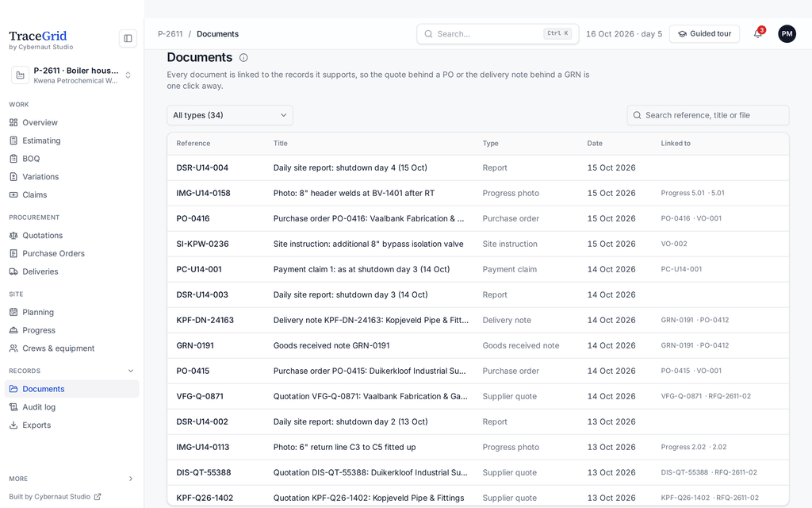Open the Built by Cybernaut Studio link
Image resolution: width=812 pixels, height=508 pixels.
tap(55, 497)
